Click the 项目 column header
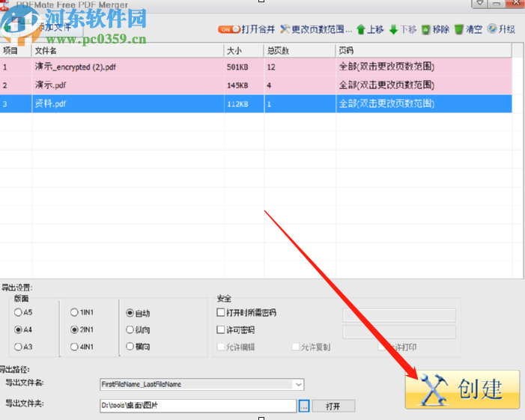 point(16,50)
